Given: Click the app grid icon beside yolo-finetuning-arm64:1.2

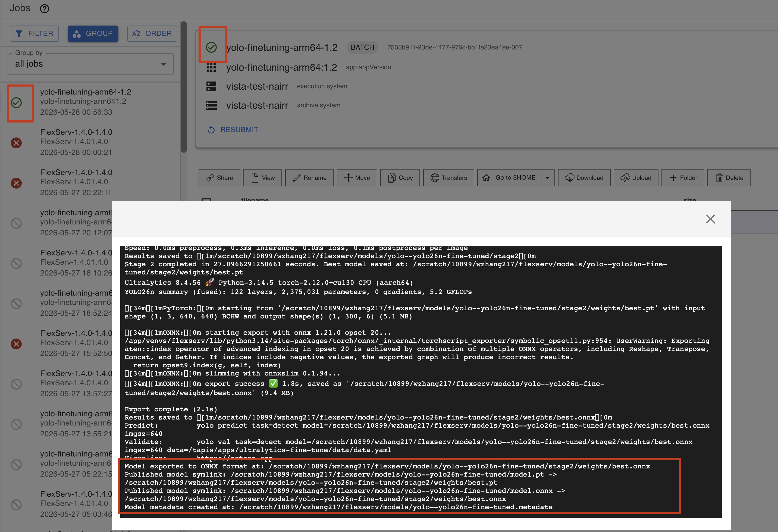Looking at the screenshot, I should tap(211, 67).
